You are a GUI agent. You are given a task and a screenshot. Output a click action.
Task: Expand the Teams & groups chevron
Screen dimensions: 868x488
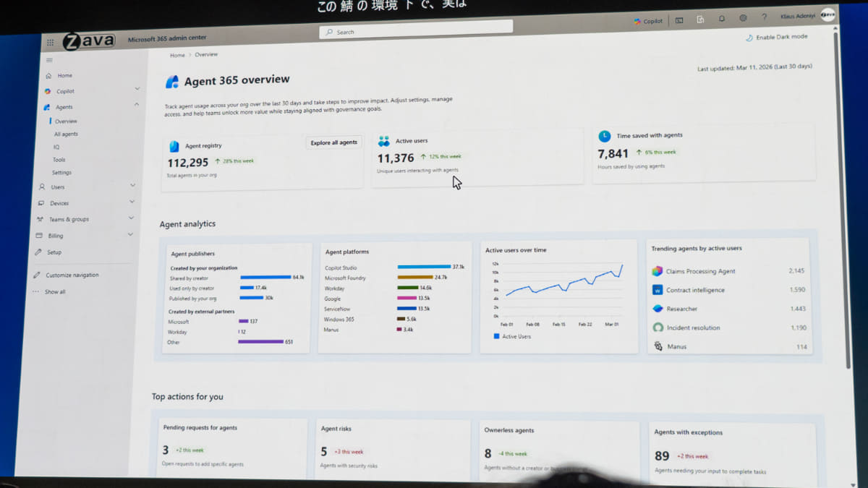[x=131, y=218]
